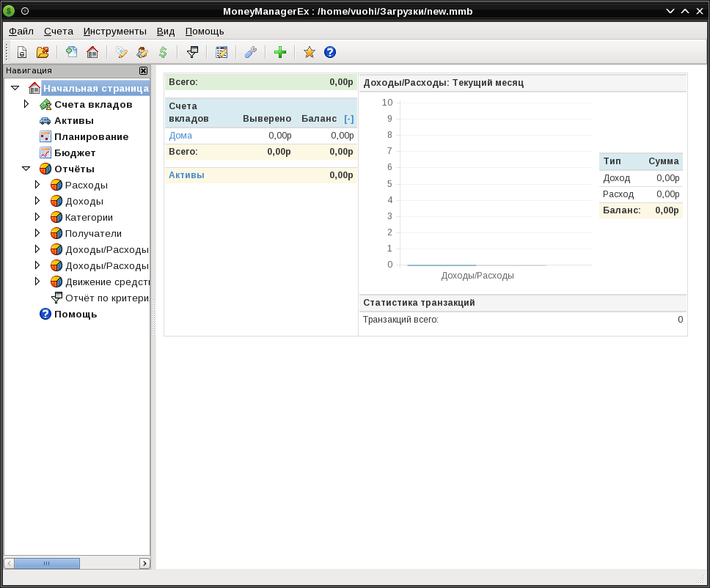This screenshot has width=710, height=588.
Task: Collapse the accounts table with the [-] link
Action: click(x=349, y=119)
